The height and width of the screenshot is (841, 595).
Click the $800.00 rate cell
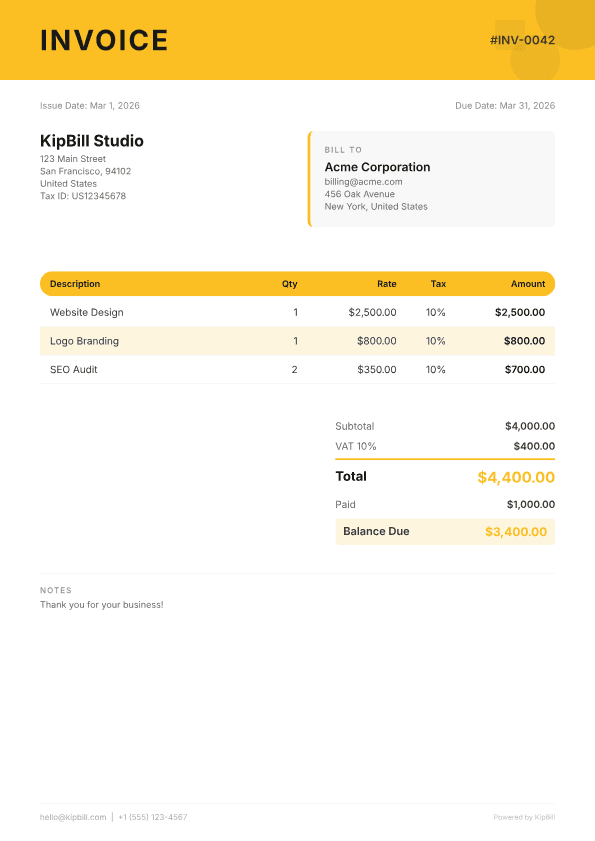(377, 341)
